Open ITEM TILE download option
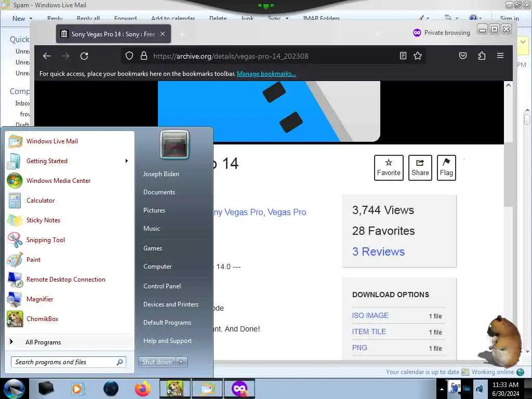532x399 pixels. coord(369,331)
